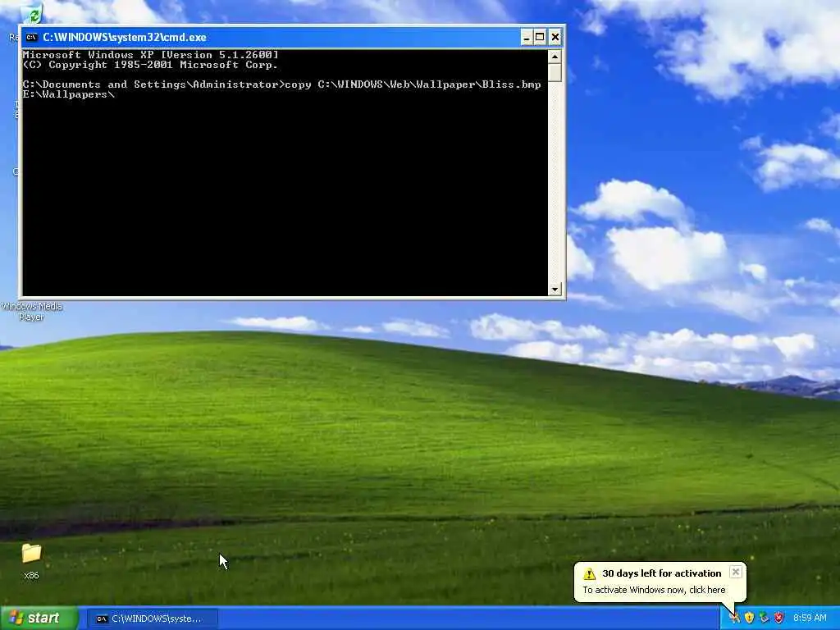Click the warning icon in the activation balloon
Image resolution: width=840 pixels, height=630 pixels.
click(589, 573)
